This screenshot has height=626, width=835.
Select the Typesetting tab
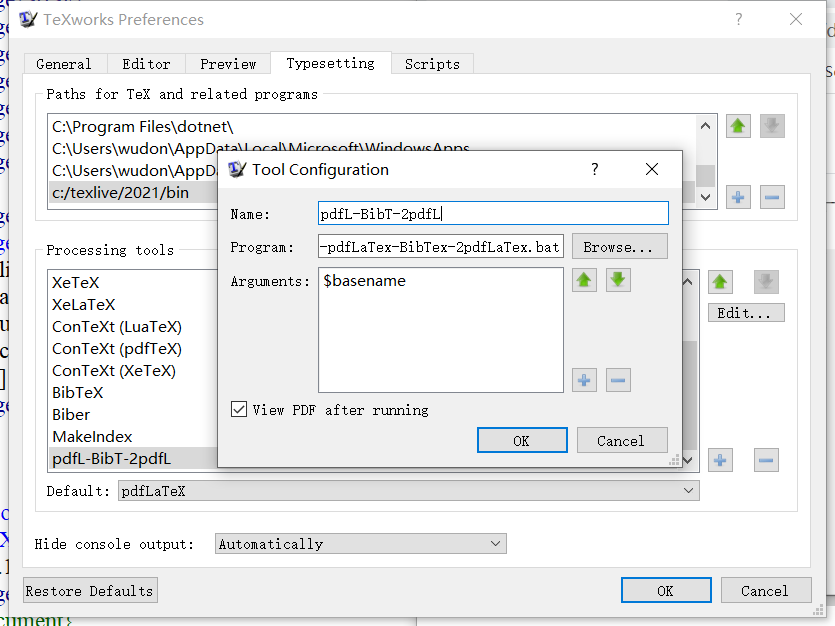[x=331, y=63]
